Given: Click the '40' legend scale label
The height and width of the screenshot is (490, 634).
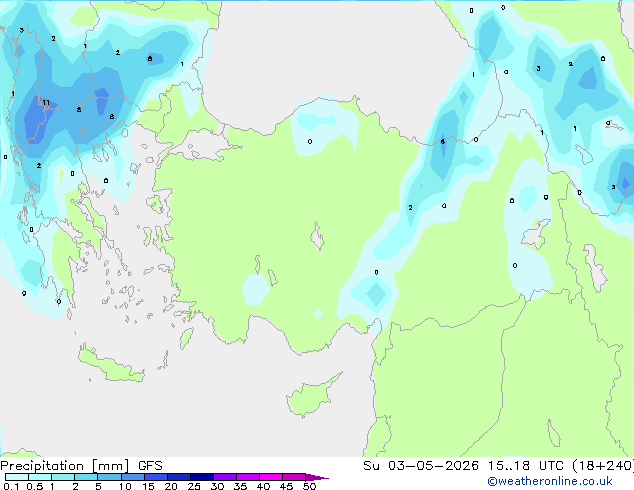Looking at the screenshot, I should click(263, 486).
